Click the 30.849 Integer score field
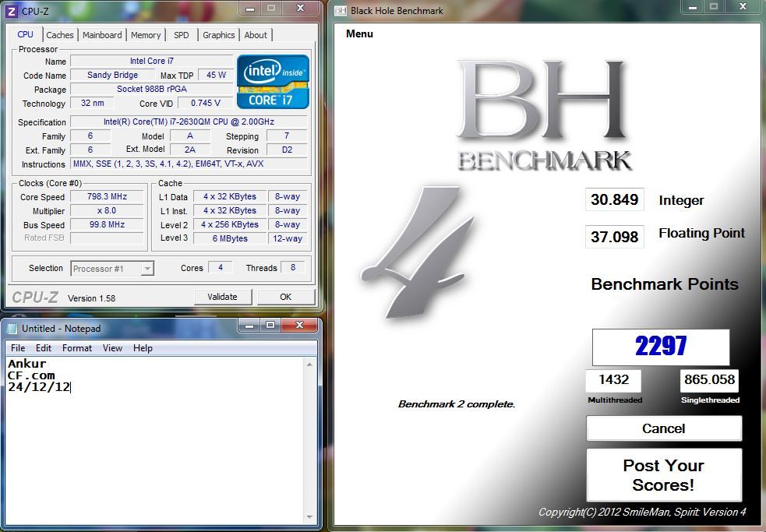Screen dimensions: 766x532 615,199
